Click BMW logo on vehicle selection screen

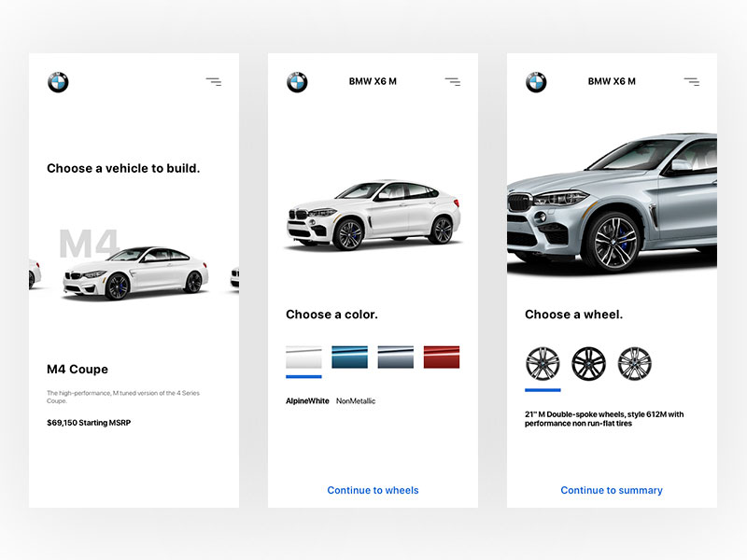(58, 82)
